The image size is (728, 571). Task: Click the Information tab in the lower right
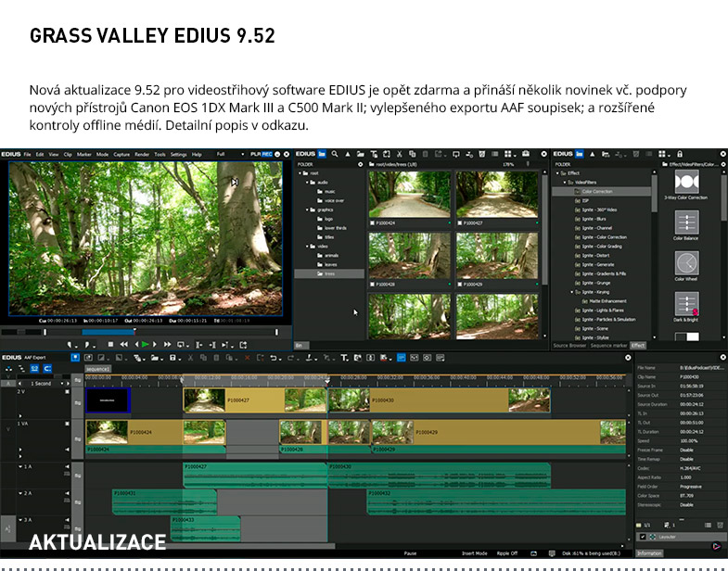pos(649,553)
